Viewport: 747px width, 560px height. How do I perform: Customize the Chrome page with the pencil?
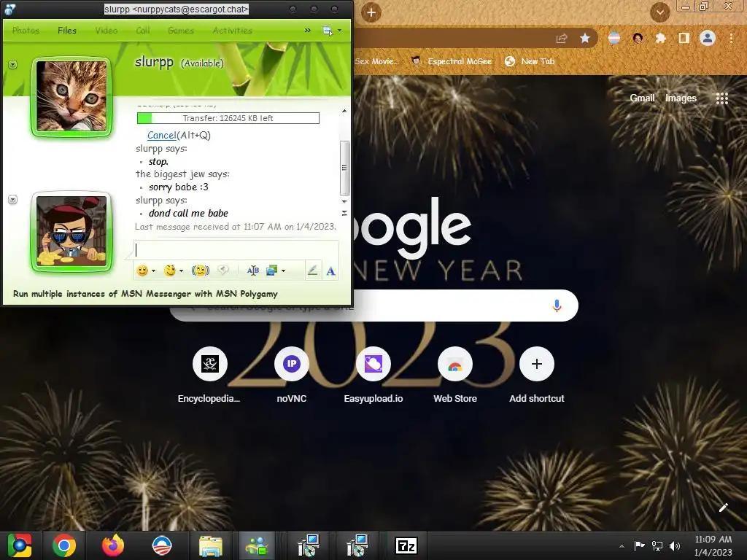coord(723,507)
